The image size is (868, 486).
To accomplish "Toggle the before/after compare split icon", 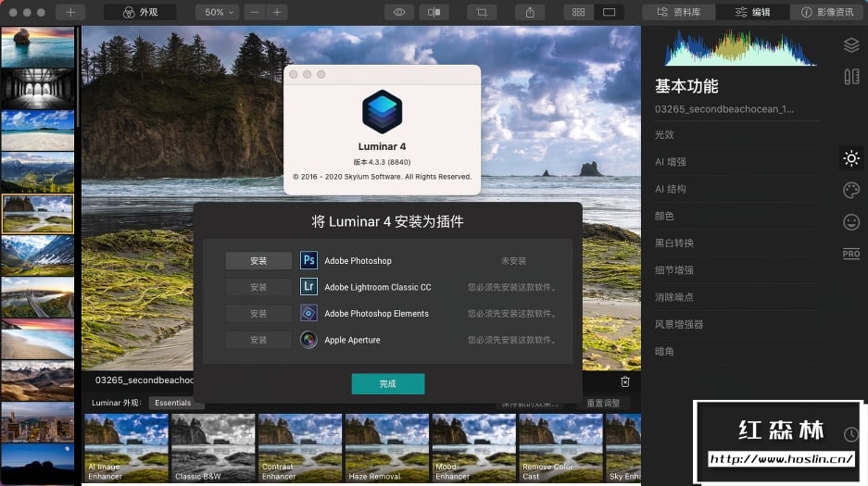I will (x=434, y=12).
